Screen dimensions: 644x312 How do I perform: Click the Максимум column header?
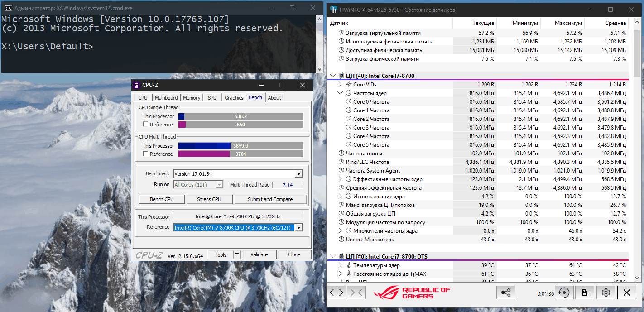(562, 23)
